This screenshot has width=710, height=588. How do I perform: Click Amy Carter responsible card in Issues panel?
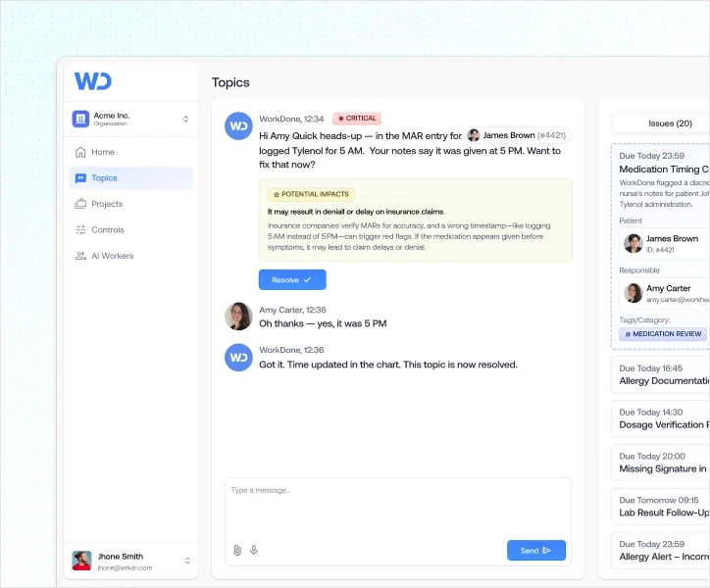(x=664, y=293)
